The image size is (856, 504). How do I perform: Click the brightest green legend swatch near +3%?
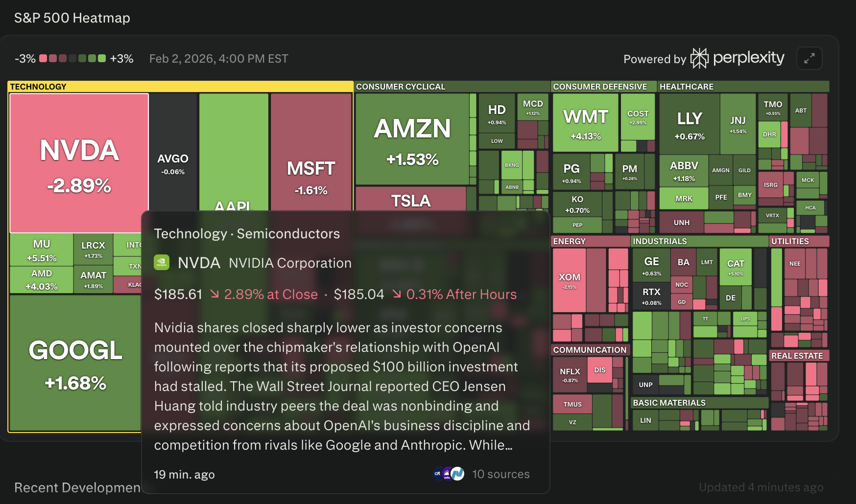[x=102, y=58]
